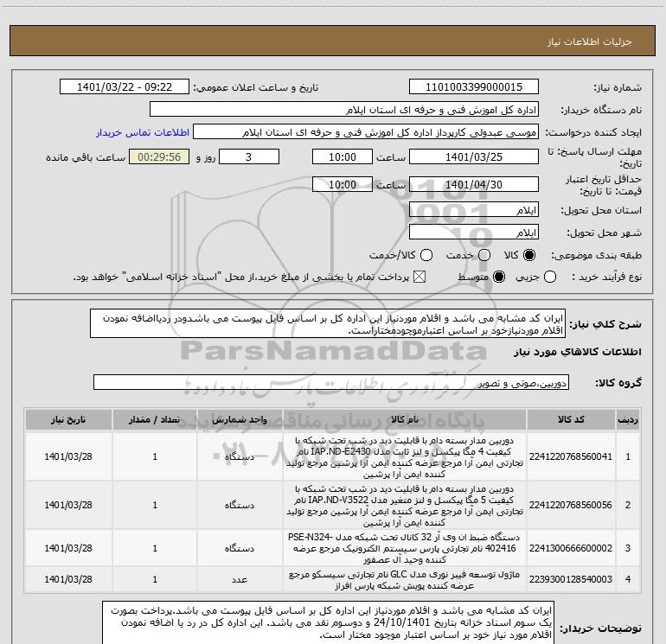Screen dimensions: 666x644
Task: Click the واحد شمارش column header
Action: tap(240, 420)
